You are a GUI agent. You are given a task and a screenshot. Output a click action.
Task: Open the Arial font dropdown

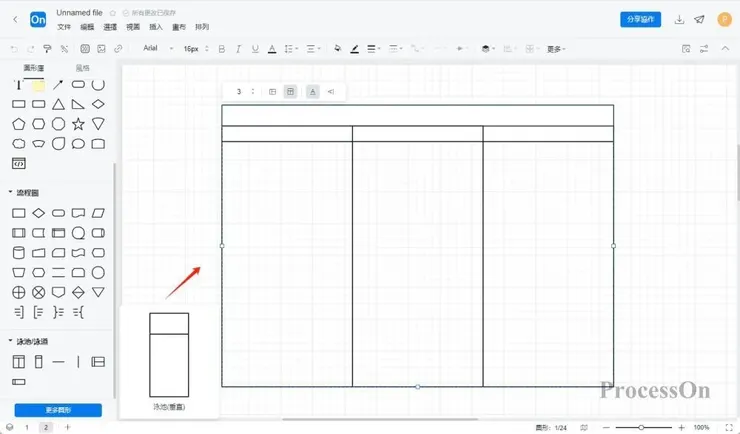tap(158, 48)
